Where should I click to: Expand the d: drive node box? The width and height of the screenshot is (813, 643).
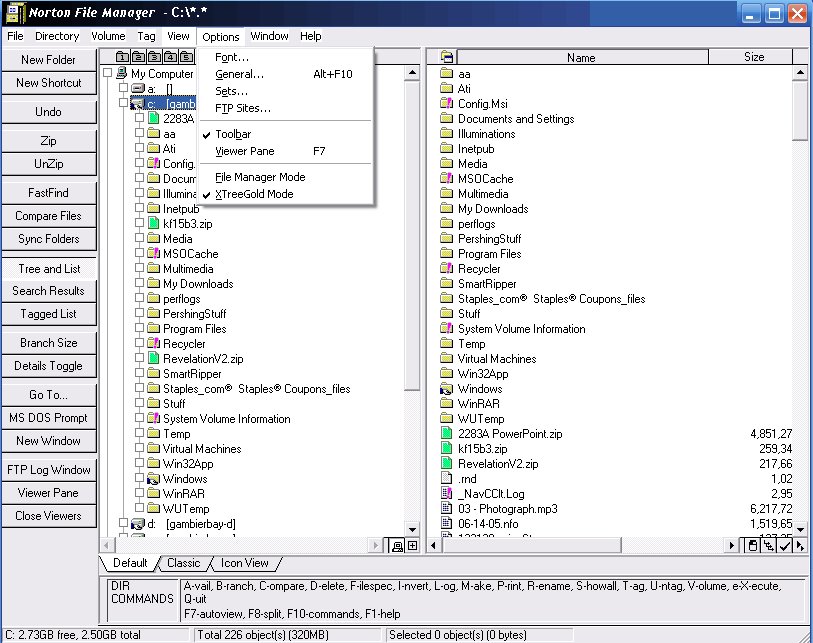point(123,523)
